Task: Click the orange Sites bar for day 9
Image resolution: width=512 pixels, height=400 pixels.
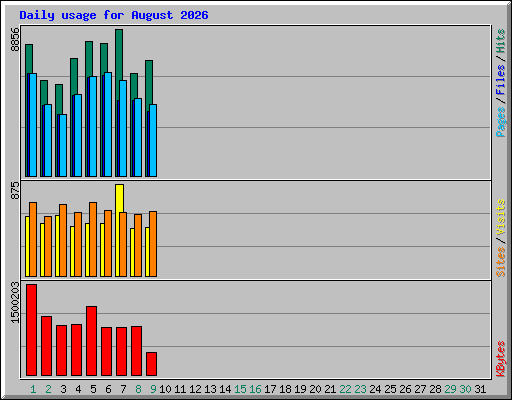Action: (153, 244)
